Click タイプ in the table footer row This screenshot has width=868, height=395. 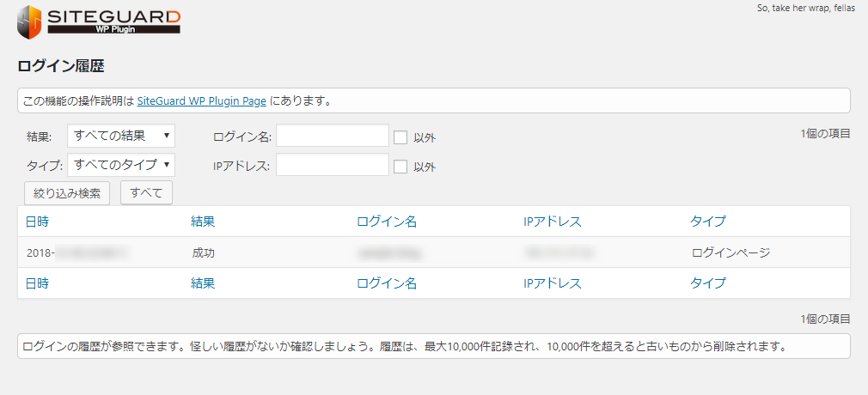coord(707,283)
